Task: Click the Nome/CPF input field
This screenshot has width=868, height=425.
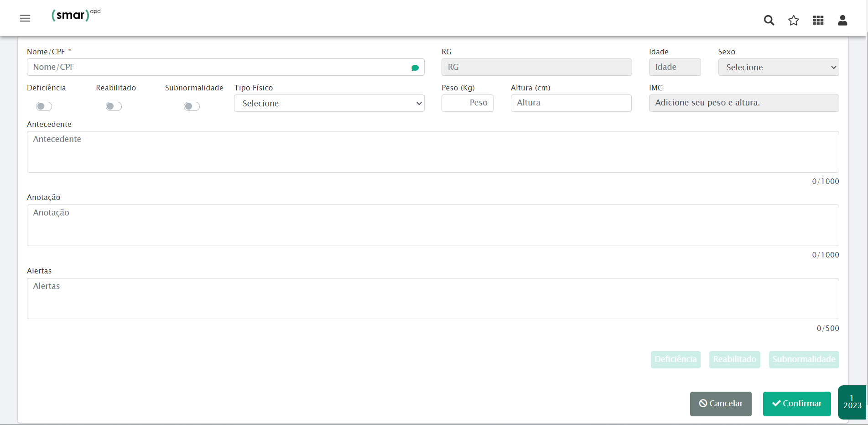Action: (x=226, y=67)
